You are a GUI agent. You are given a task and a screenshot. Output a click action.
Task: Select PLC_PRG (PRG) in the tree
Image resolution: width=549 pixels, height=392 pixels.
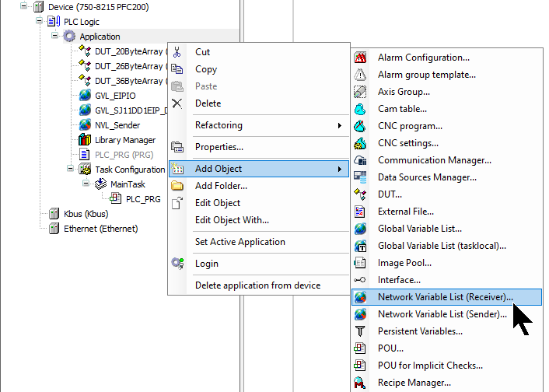(x=124, y=155)
